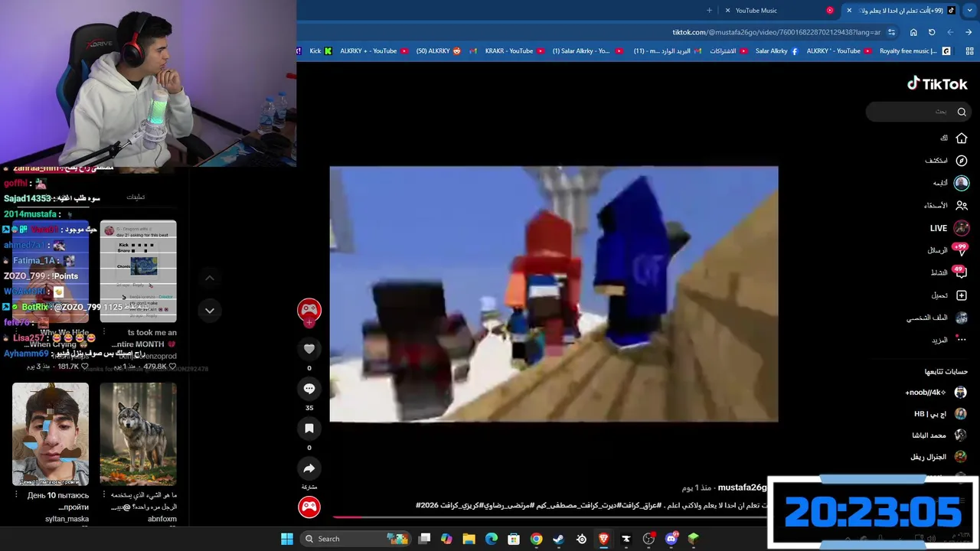Bookmark the video with save icon
Viewport: 980px width, 551px height.
click(x=309, y=429)
